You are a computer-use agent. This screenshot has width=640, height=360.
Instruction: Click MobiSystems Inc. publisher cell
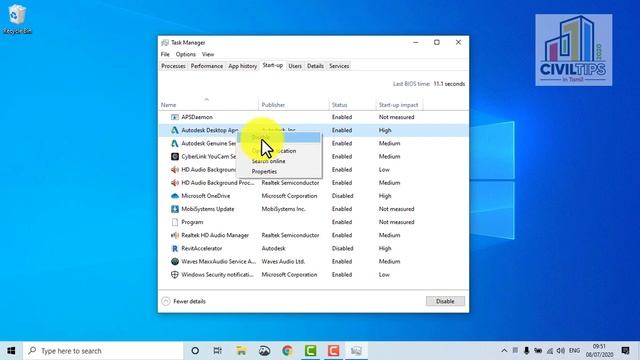click(x=283, y=209)
